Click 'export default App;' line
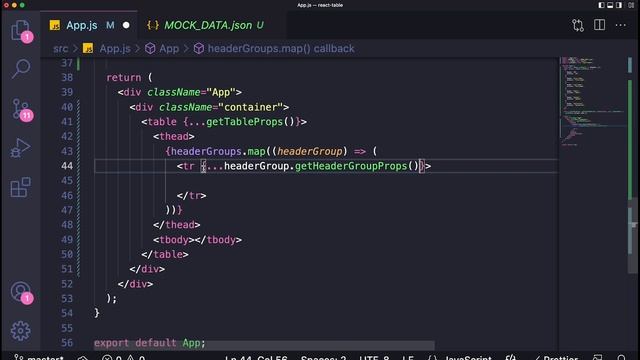The width and height of the screenshot is (640, 360). click(x=149, y=343)
